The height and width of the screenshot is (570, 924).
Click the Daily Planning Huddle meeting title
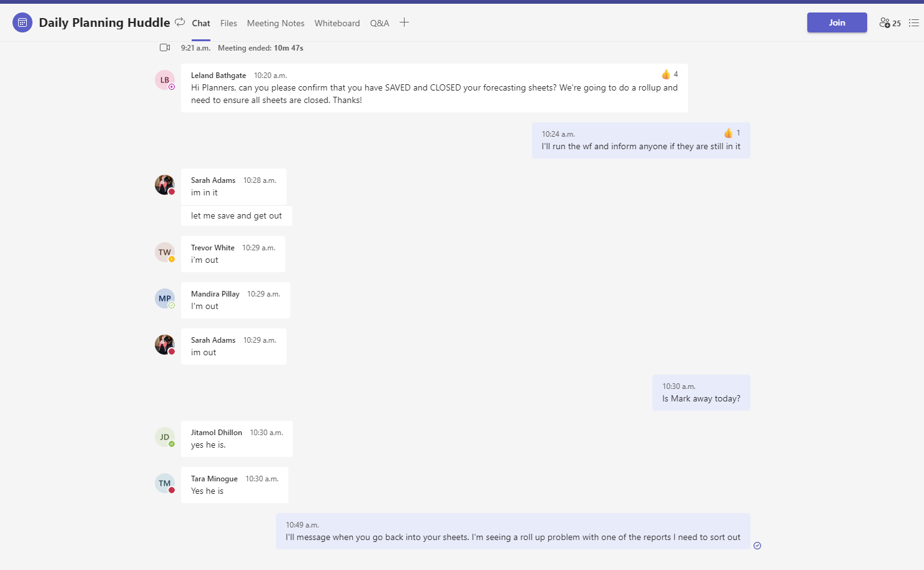(x=104, y=22)
